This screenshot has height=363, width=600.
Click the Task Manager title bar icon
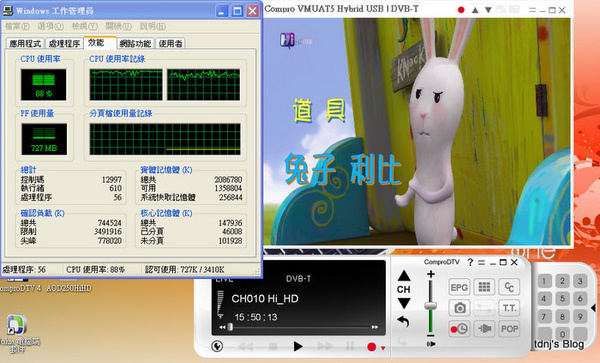(x=8, y=10)
